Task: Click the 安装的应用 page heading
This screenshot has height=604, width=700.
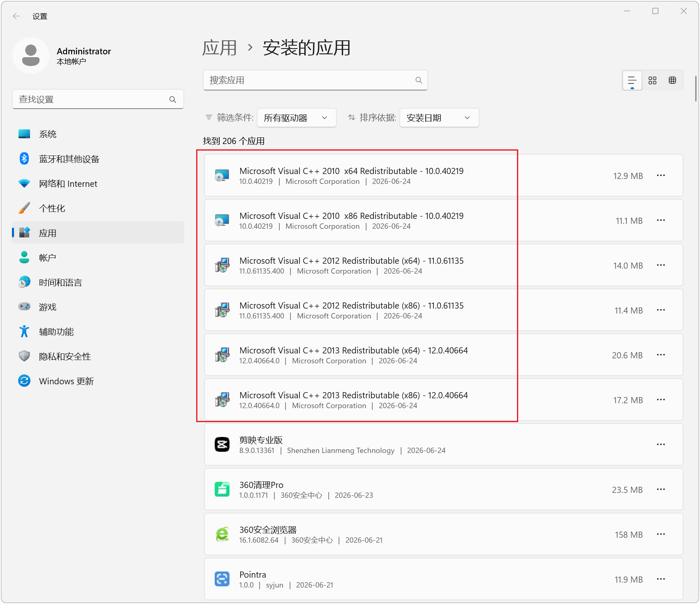Action: coord(307,48)
